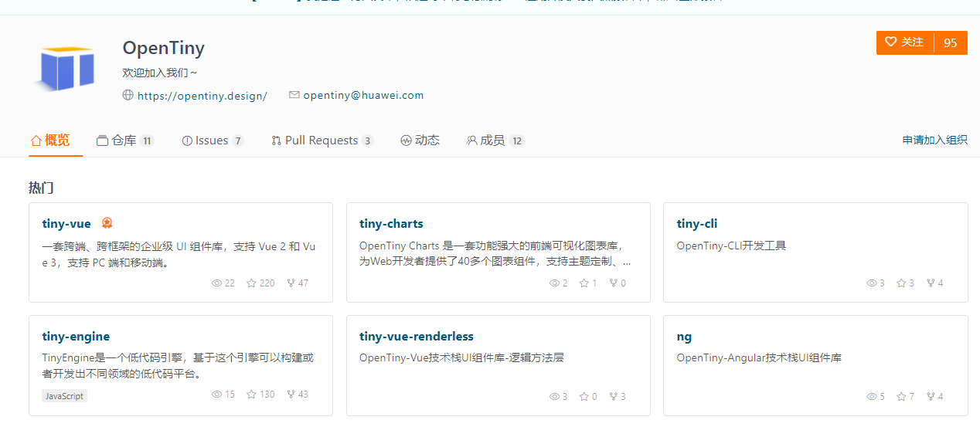
Task: Open the ng repository
Action: tap(684, 337)
